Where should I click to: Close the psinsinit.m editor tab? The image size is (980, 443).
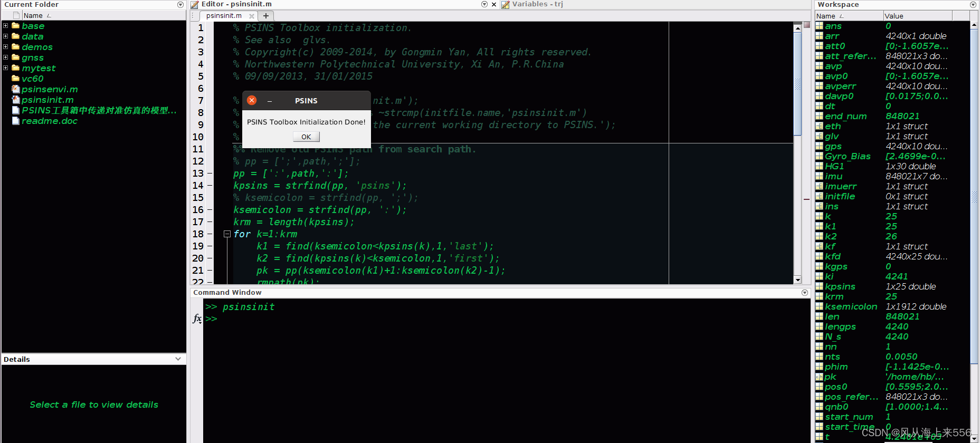coord(252,16)
